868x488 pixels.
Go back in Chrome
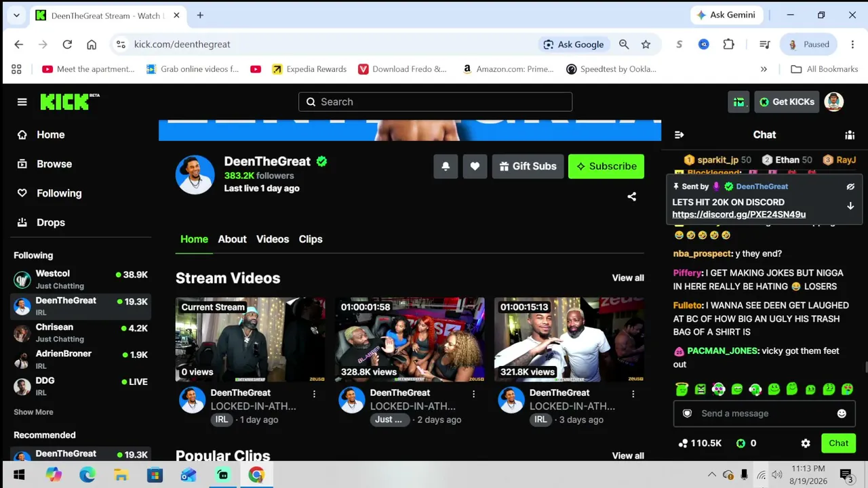pos(19,44)
